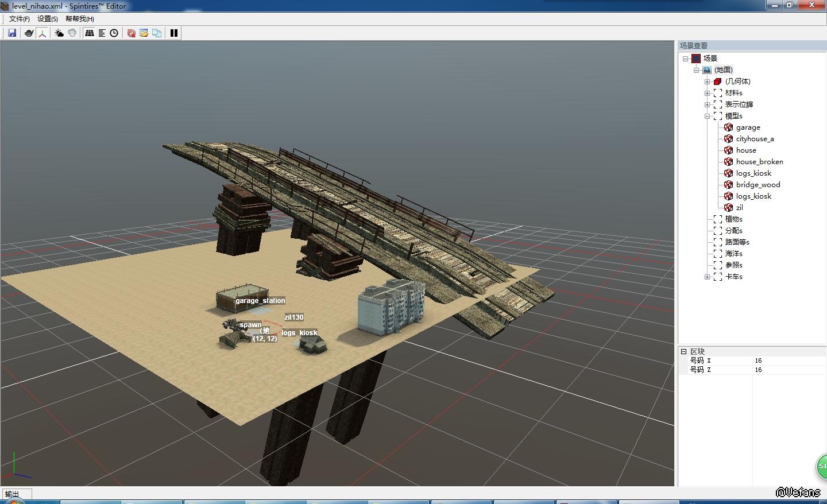Screen dimensions: 827x504
Task: Click the red cube icon beside (几何体)
Action: pyautogui.click(x=717, y=82)
